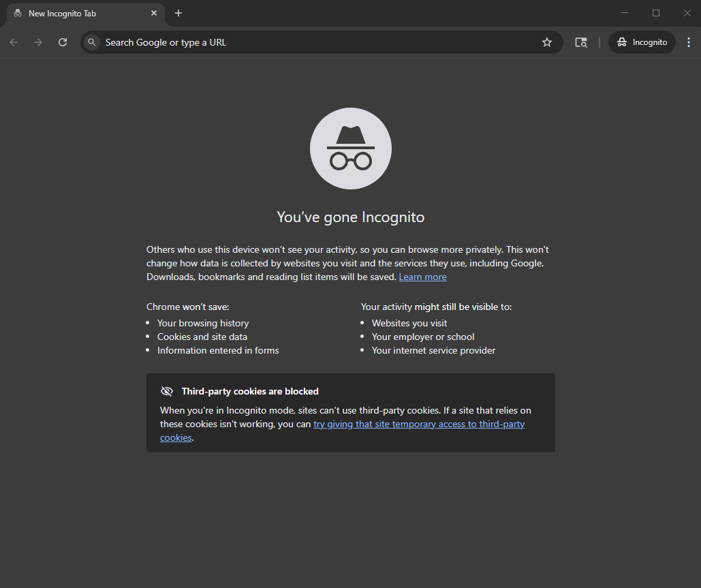The height and width of the screenshot is (588, 701).
Task: Click the You've gone Incognito heading
Action: point(350,217)
